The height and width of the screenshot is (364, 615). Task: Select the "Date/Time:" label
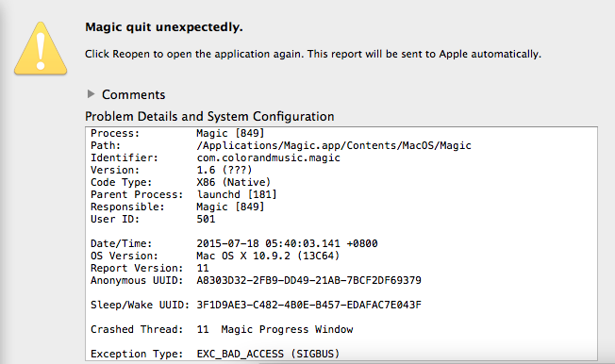pos(121,243)
